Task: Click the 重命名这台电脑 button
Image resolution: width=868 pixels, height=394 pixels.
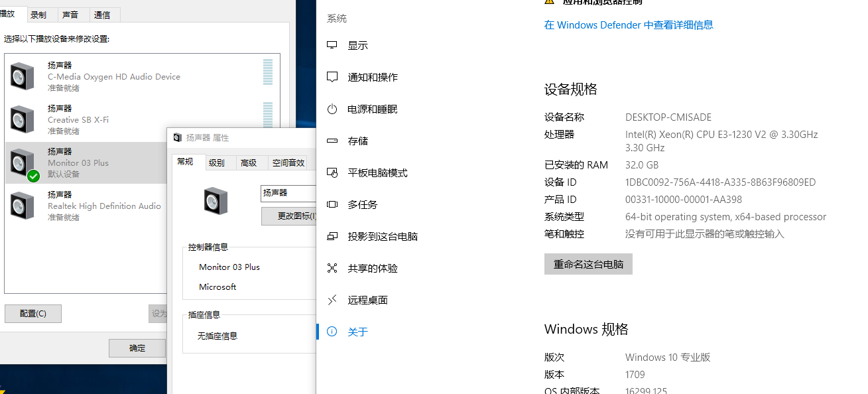Action: tap(588, 264)
